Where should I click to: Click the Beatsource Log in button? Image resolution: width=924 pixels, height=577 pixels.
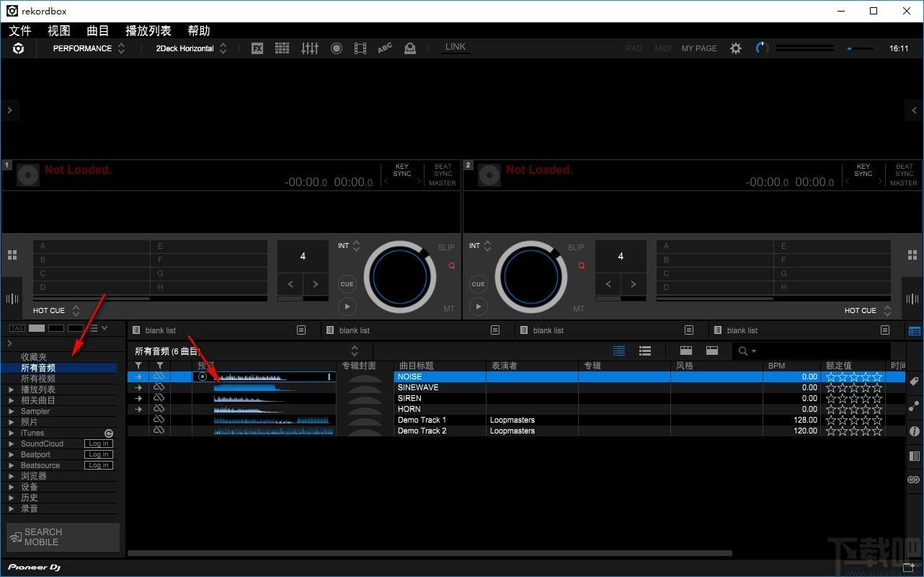[98, 466]
